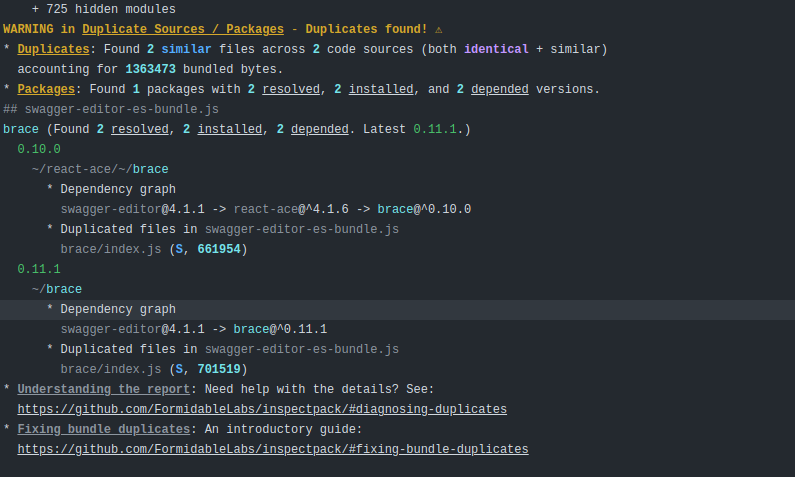
Task: Click the 'brace' package name before '(Found 2 resolved'
Action: click(21, 129)
